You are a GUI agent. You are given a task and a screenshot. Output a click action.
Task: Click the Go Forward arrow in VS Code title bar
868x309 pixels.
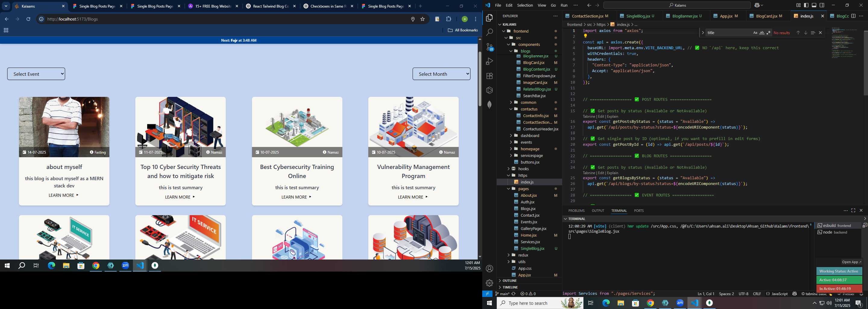597,5
